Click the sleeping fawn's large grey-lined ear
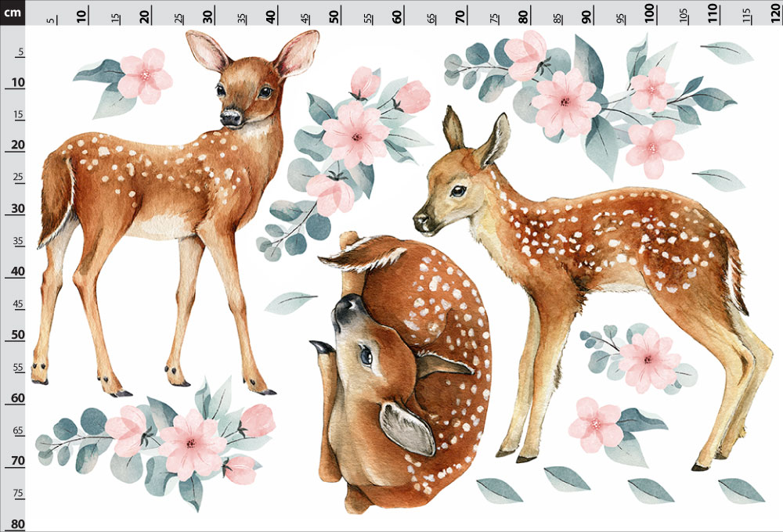This screenshot has height=532, width=783. click(407, 428)
